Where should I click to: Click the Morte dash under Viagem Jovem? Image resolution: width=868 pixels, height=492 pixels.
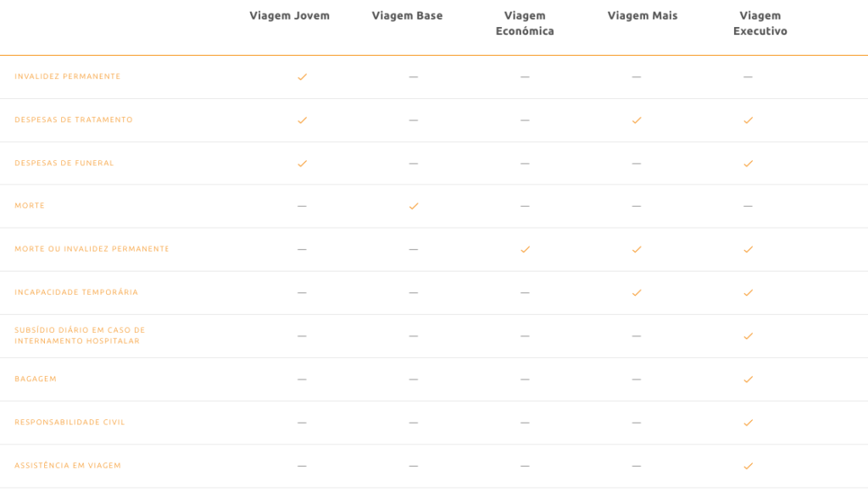click(x=302, y=206)
